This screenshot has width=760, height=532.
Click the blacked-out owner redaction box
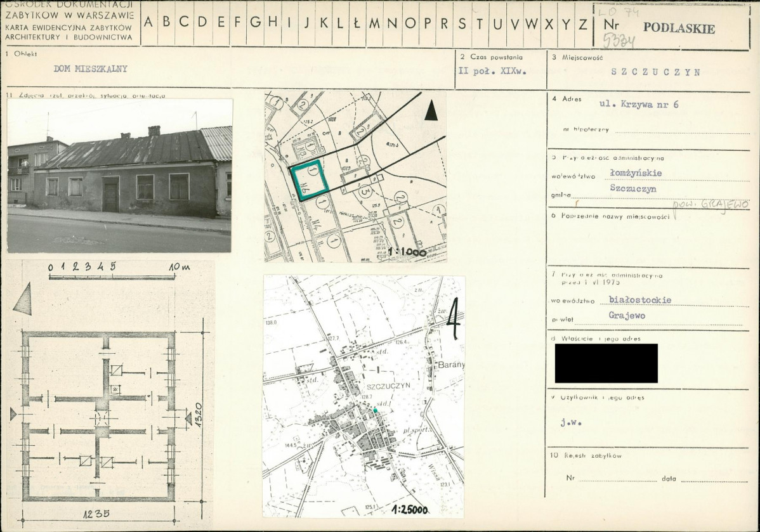coord(606,363)
